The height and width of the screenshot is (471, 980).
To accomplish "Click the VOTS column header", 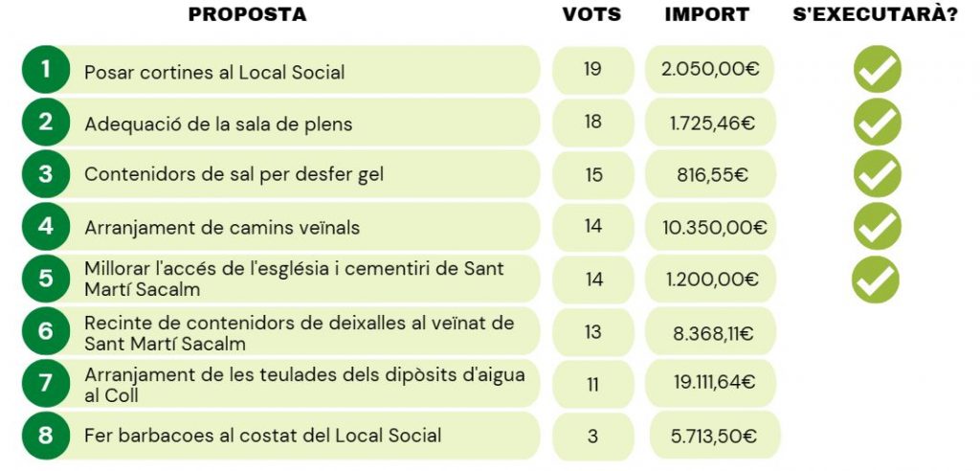I will click(591, 14).
